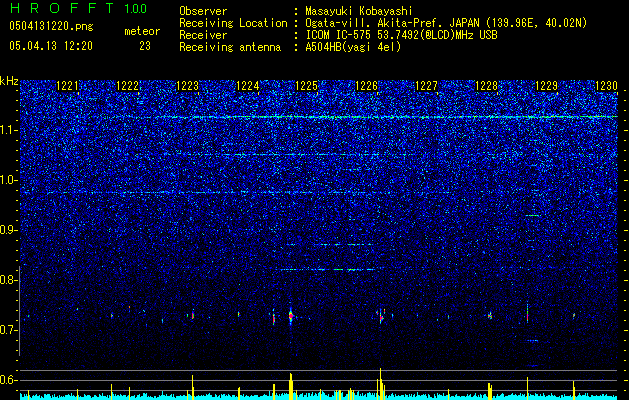Image resolution: width=629 pixels, height=400 pixels.
Task: Click the 0.8 frequency axis label
Action: 9,280
